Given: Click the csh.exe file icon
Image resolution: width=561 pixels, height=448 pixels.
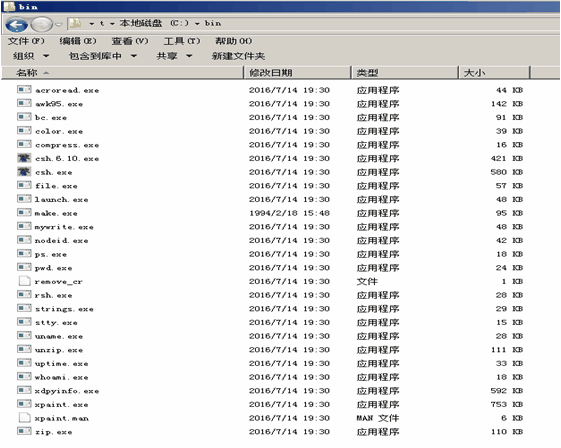Looking at the screenshot, I should 24,172.
